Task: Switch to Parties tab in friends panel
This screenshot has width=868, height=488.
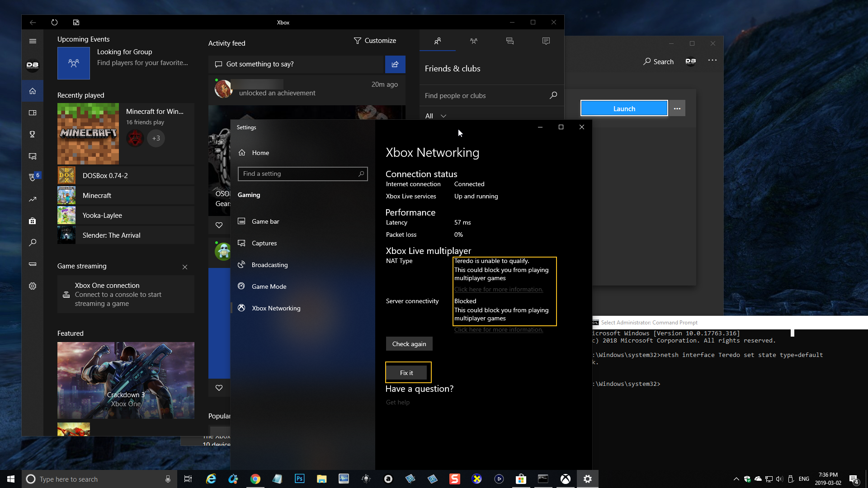Action: pos(473,41)
